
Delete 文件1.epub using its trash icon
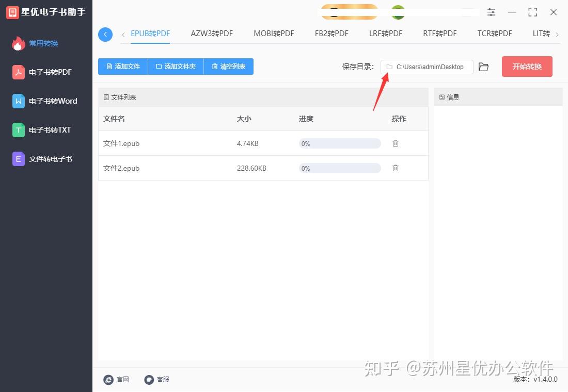(395, 143)
